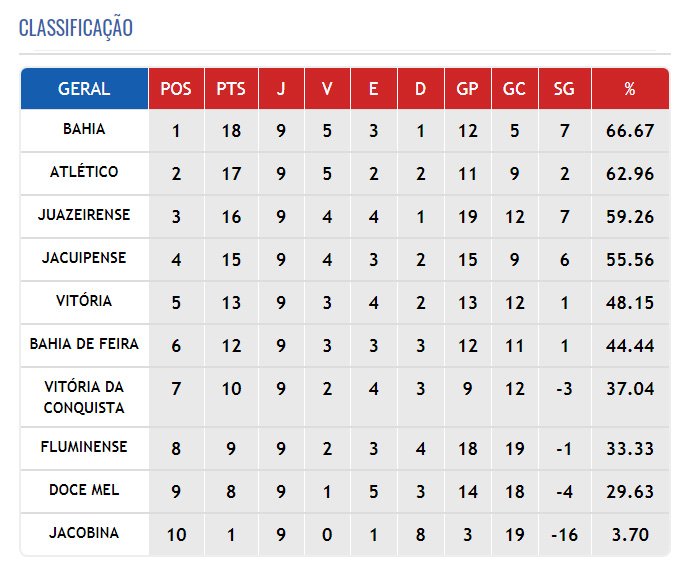This screenshot has height=573, width=696.
Task: Click the GC column header
Action: click(515, 88)
